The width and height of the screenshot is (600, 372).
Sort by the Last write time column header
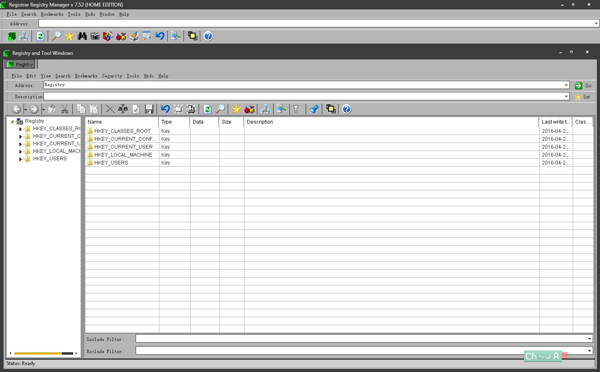point(555,122)
